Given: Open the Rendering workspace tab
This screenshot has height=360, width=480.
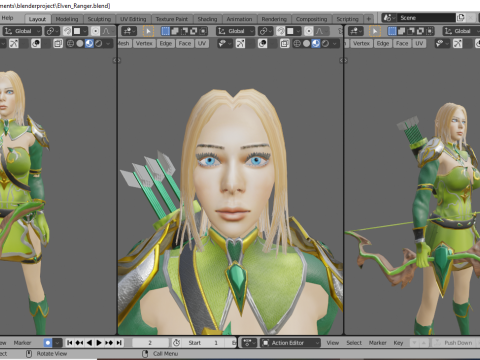Looking at the screenshot, I should click(274, 19).
